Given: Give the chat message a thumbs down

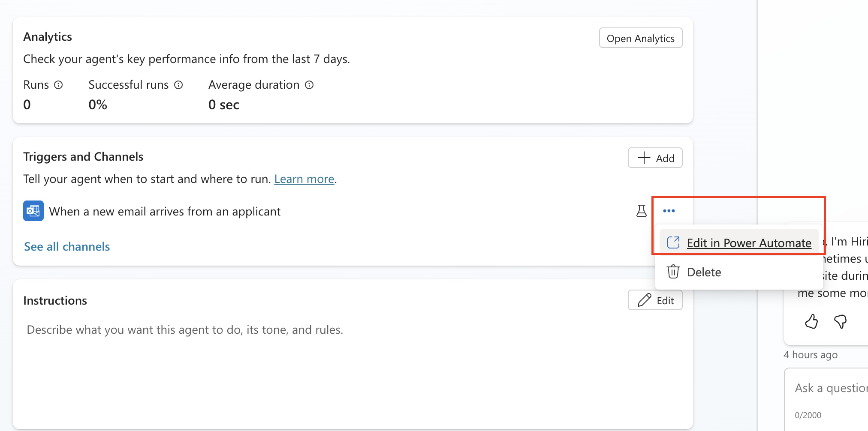Looking at the screenshot, I should pyautogui.click(x=840, y=321).
